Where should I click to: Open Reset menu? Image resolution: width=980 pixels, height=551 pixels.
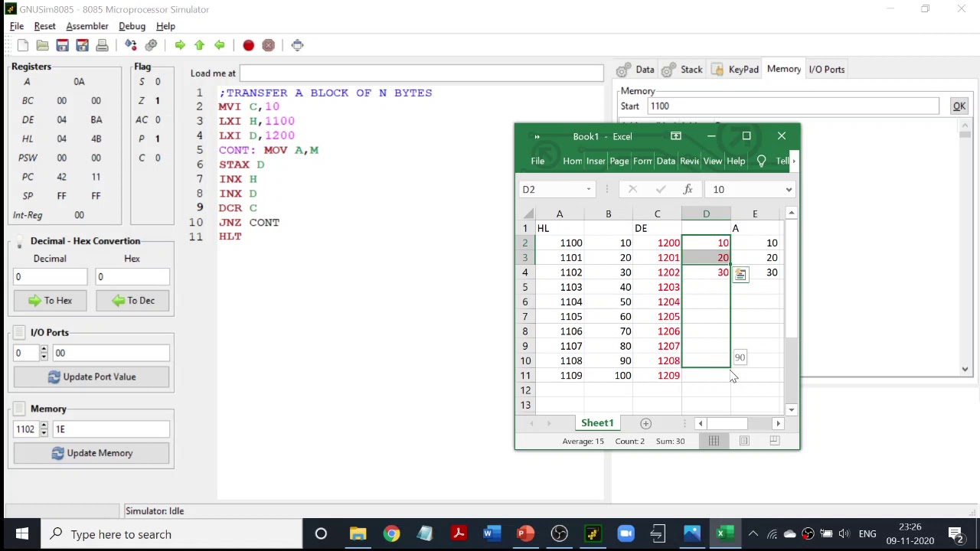(x=44, y=26)
